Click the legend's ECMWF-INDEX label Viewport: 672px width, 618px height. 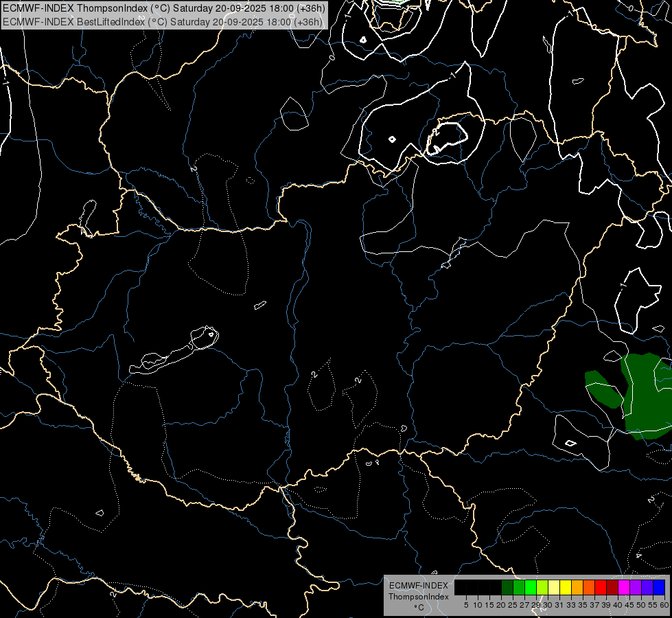pyautogui.click(x=419, y=586)
